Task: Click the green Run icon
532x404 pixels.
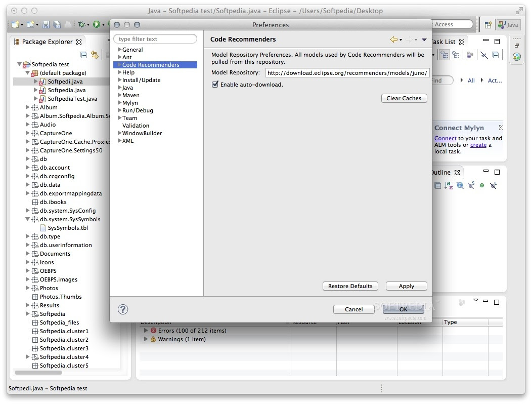Action: click(97, 24)
